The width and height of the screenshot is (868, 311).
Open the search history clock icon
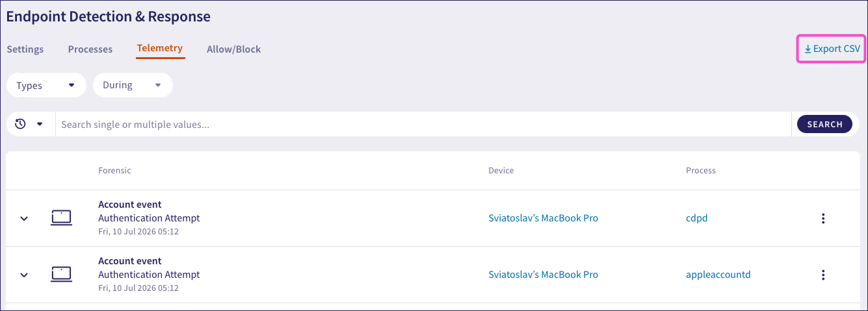[x=20, y=124]
